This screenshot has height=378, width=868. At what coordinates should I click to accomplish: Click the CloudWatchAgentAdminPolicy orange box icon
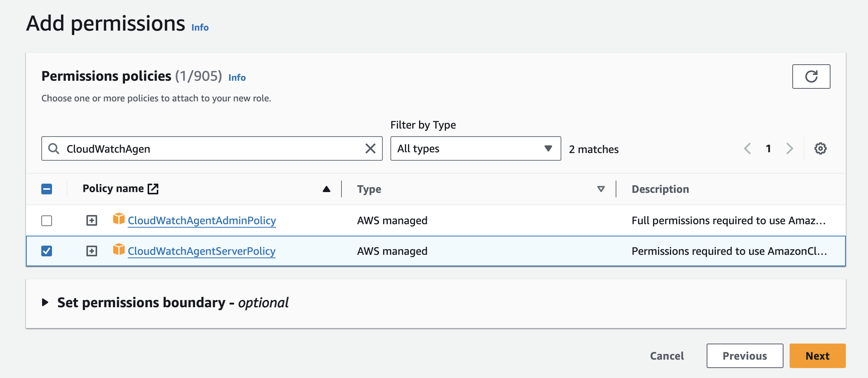point(119,219)
